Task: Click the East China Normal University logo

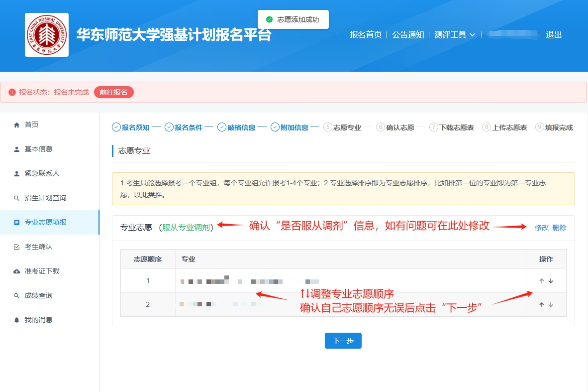Action: click(47, 35)
